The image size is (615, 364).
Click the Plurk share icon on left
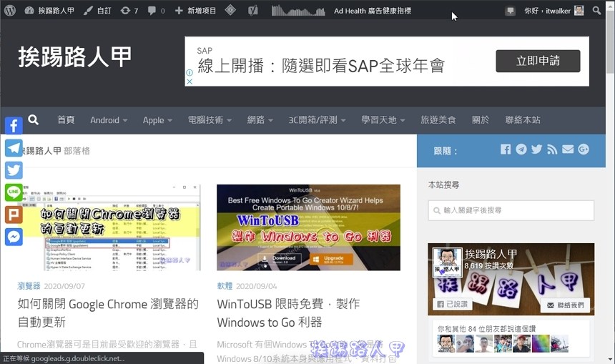(14, 215)
